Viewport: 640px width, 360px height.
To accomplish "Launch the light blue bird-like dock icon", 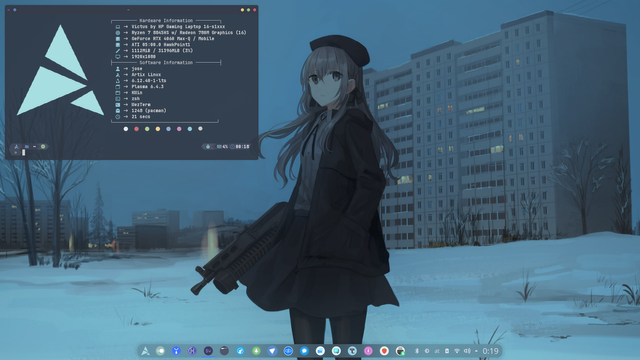I will click(240, 351).
